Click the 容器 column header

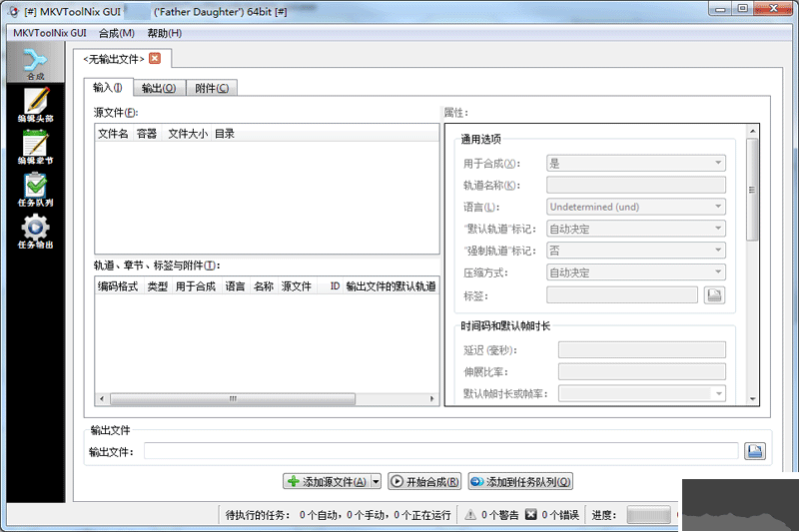pyautogui.click(x=147, y=134)
